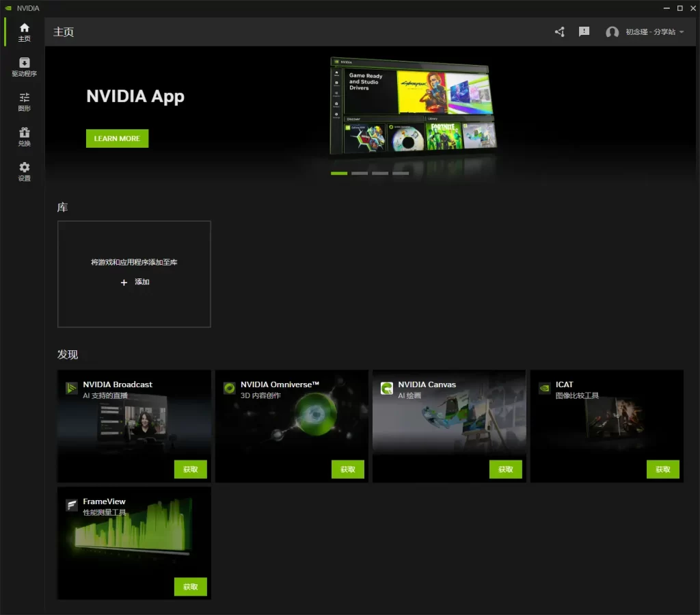
Task: Open the 设置 settings gear sidebar item
Action: [24, 172]
